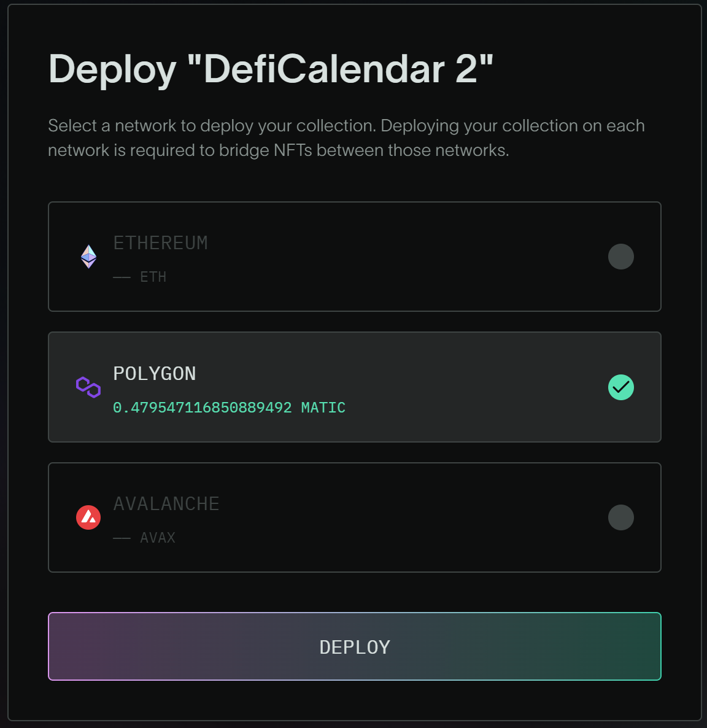Click the Avalanche red triangle icon
The height and width of the screenshot is (728, 707).
tap(88, 517)
